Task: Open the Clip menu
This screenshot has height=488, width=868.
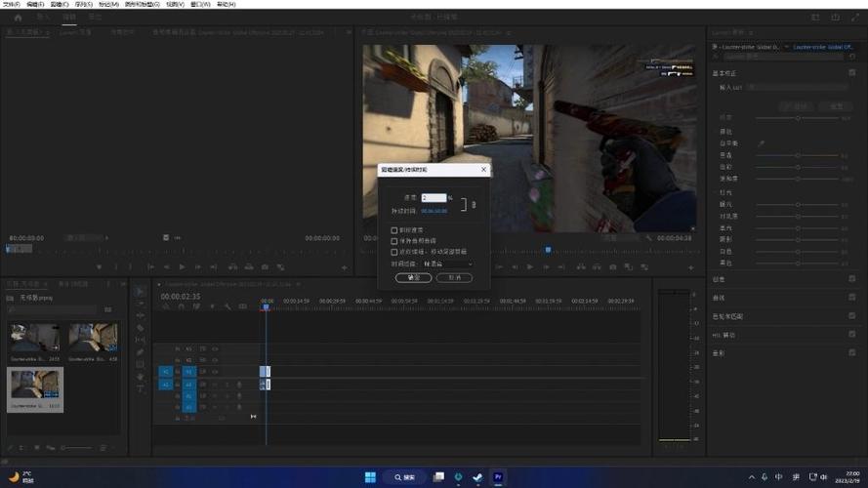Action: click(60, 4)
